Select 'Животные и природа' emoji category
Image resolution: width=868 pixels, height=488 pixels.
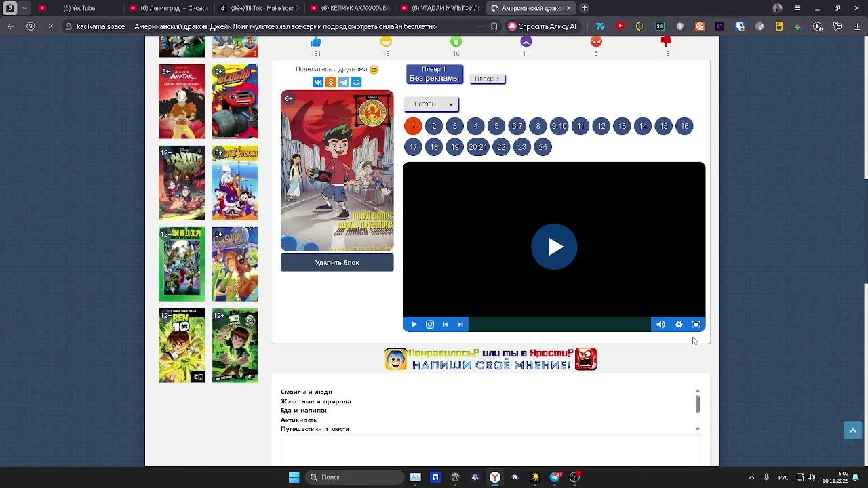[x=316, y=401]
